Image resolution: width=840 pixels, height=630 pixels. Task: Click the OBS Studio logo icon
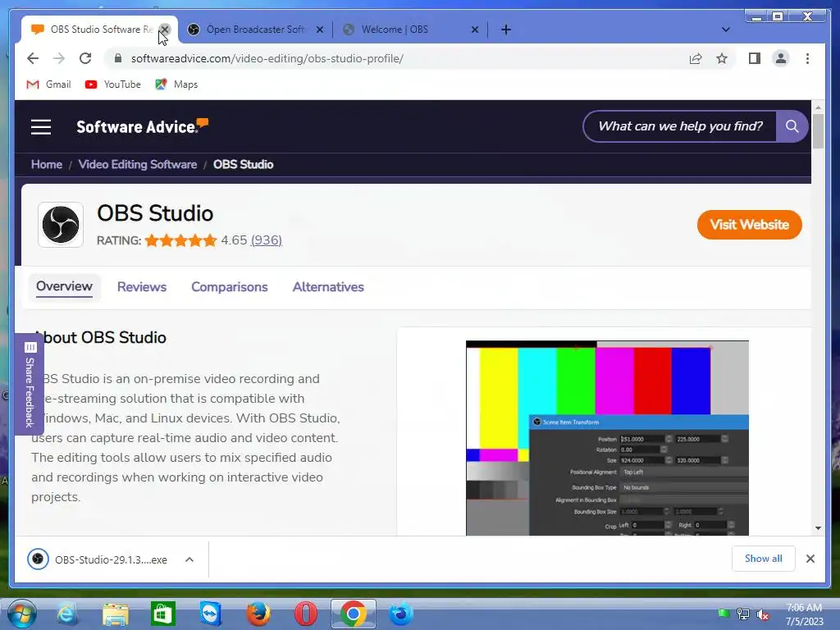[x=61, y=225]
